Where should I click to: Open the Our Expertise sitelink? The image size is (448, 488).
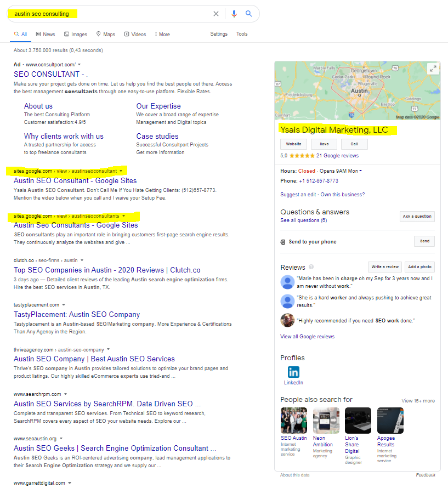point(158,106)
